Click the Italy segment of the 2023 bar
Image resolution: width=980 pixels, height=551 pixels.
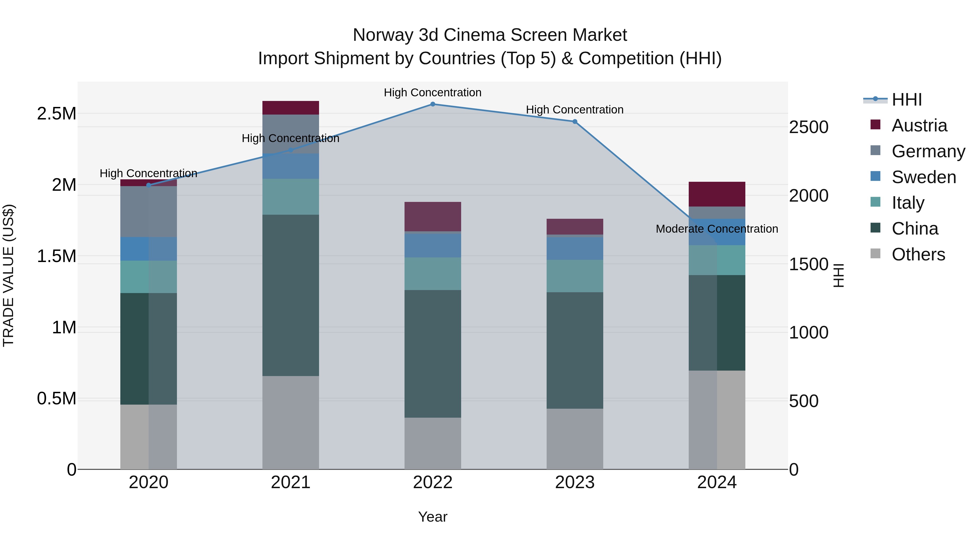[x=575, y=276]
